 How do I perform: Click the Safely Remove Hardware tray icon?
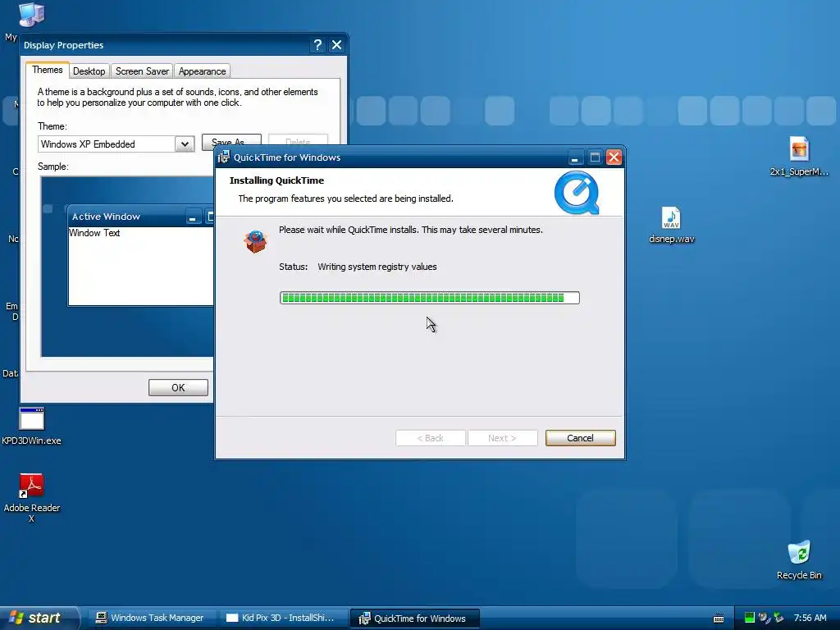pos(779,618)
